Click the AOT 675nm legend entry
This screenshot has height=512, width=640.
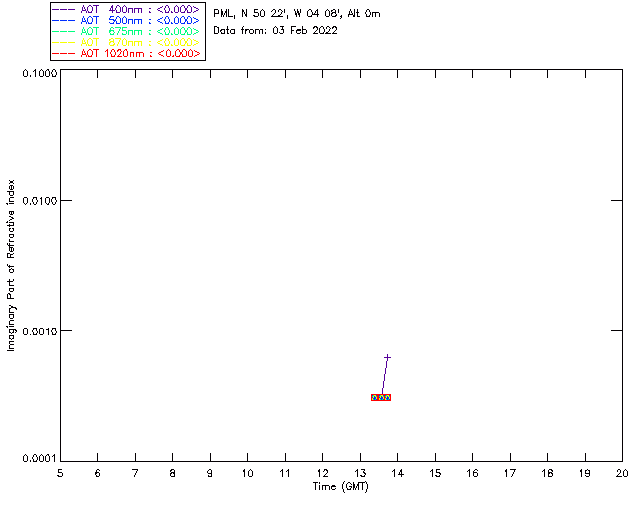point(126,31)
